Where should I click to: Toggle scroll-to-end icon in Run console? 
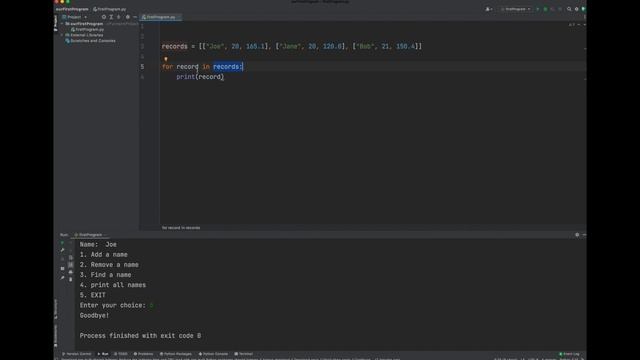71,264
